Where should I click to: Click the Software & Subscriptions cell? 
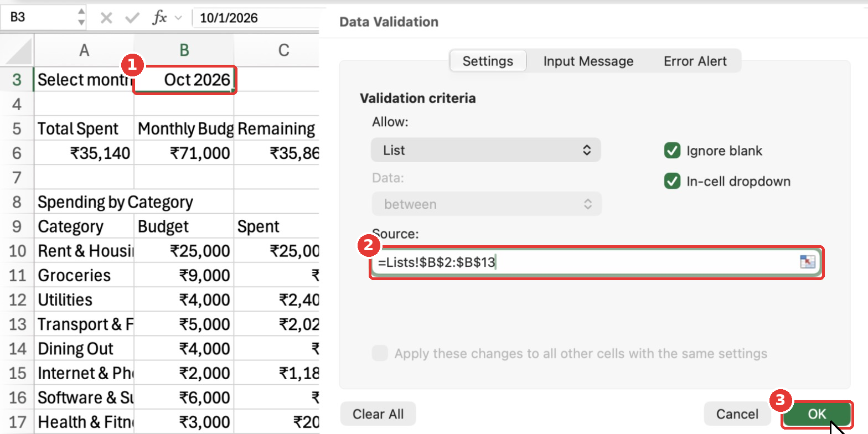coord(84,397)
